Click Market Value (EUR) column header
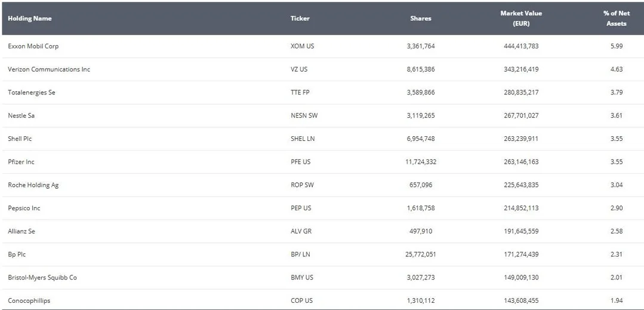Viewport: 644px width, 310px height. (x=521, y=19)
